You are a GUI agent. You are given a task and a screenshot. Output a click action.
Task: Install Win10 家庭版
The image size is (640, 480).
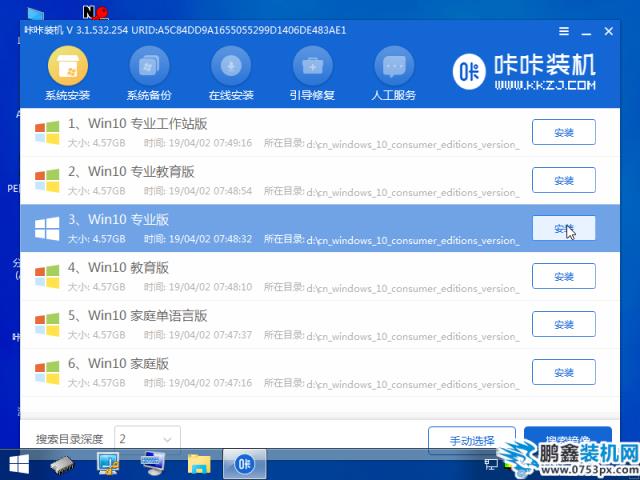pyautogui.click(x=563, y=372)
